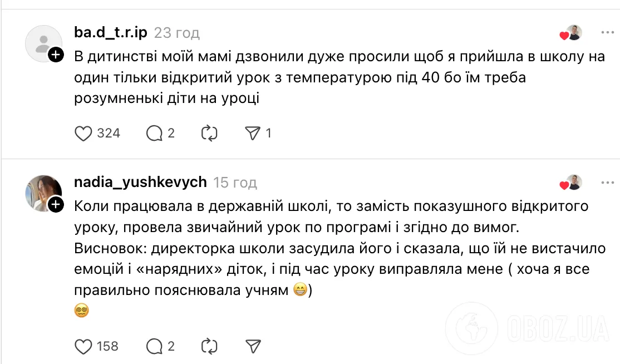
Task: Like the comment by ba.d_t.r.ip
Action: coord(83,133)
